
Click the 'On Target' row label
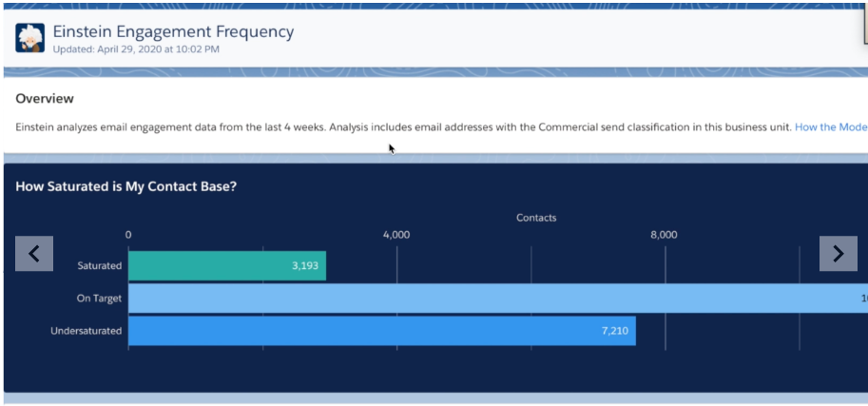click(99, 299)
